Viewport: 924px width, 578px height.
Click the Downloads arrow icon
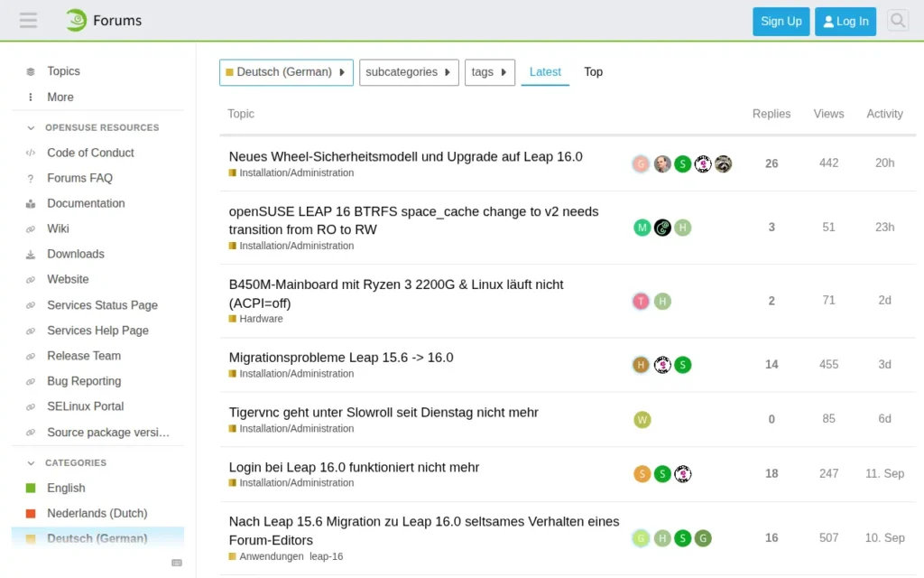click(x=31, y=254)
